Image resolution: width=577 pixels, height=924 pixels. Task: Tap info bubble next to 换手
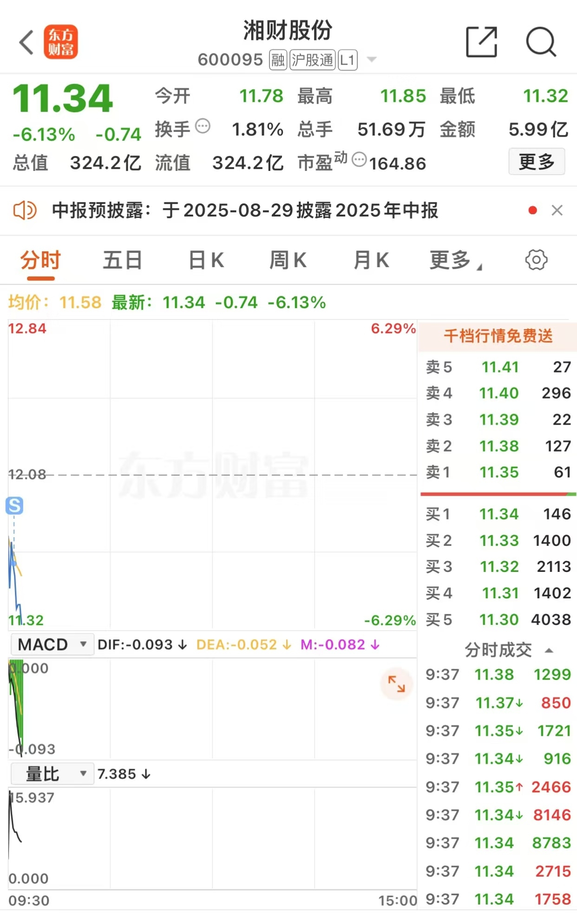[x=203, y=126]
